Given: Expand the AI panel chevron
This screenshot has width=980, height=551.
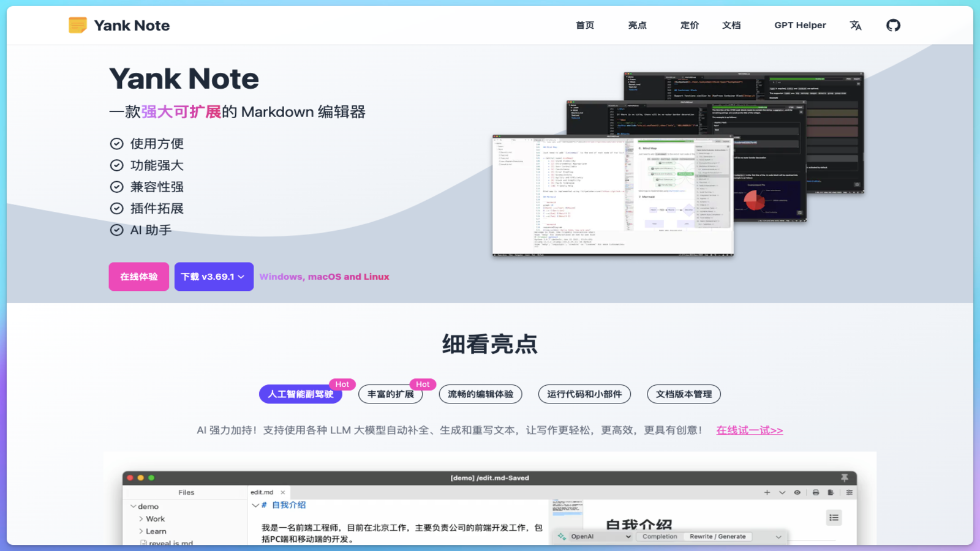Looking at the screenshot, I should (x=778, y=537).
